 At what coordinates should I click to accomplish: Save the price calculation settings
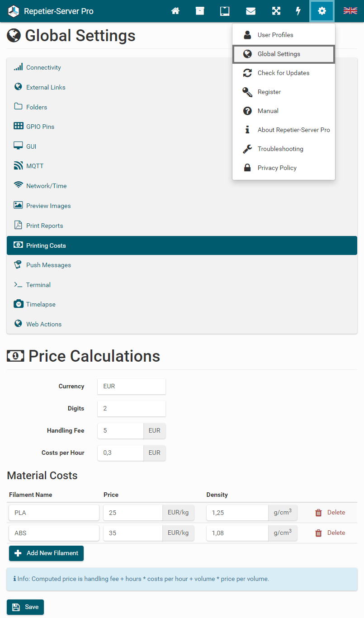coord(25,607)
